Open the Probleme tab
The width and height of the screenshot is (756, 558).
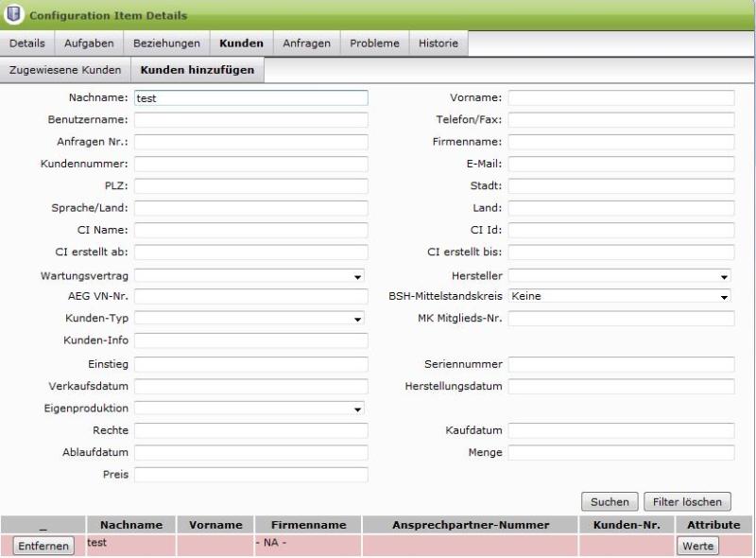click(x=374, y=44)
